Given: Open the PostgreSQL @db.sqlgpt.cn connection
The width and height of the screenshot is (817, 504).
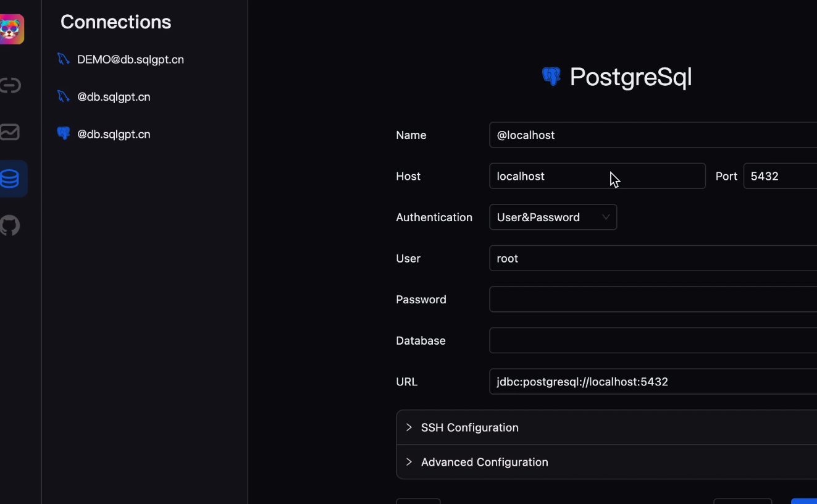Looking at the screenshot, I should pos(114,134).
